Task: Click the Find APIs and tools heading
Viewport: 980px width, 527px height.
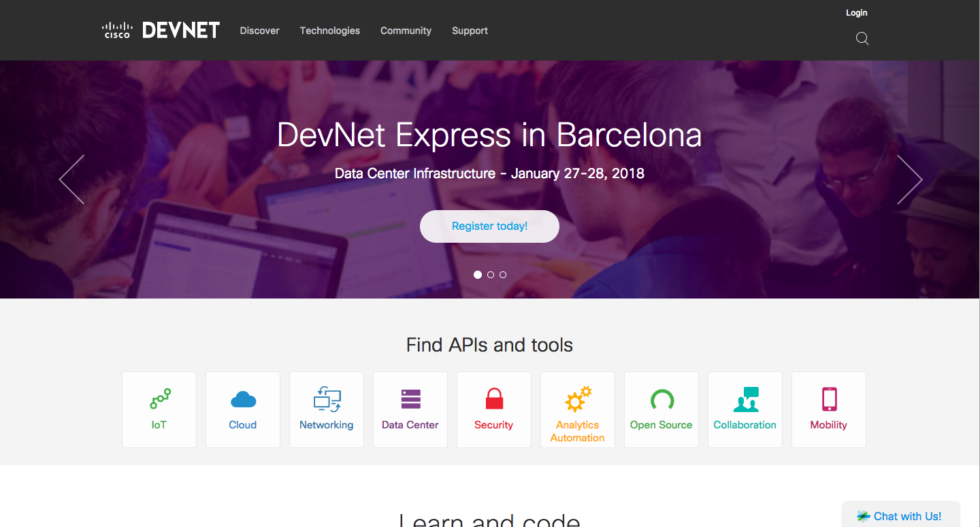Action: pyautogui.click(x=489, y=345)
